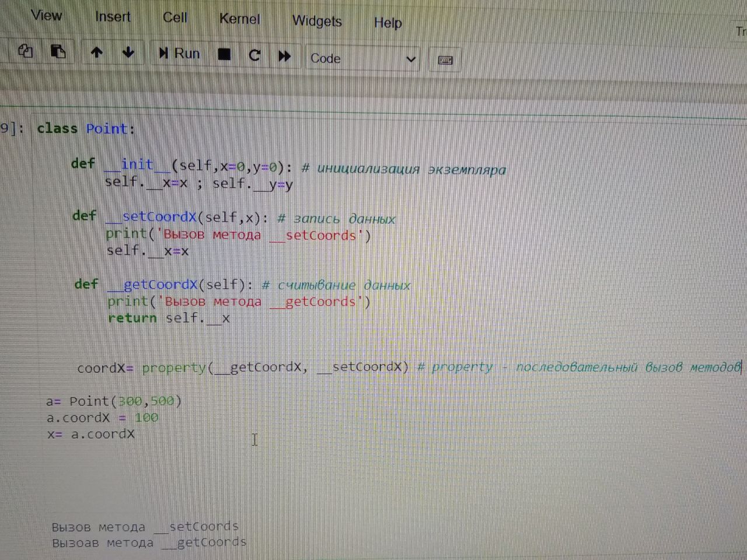Click the cell prompt number '9]:'
This screenshot has height=560, width=747.
[x=12, y=128]
